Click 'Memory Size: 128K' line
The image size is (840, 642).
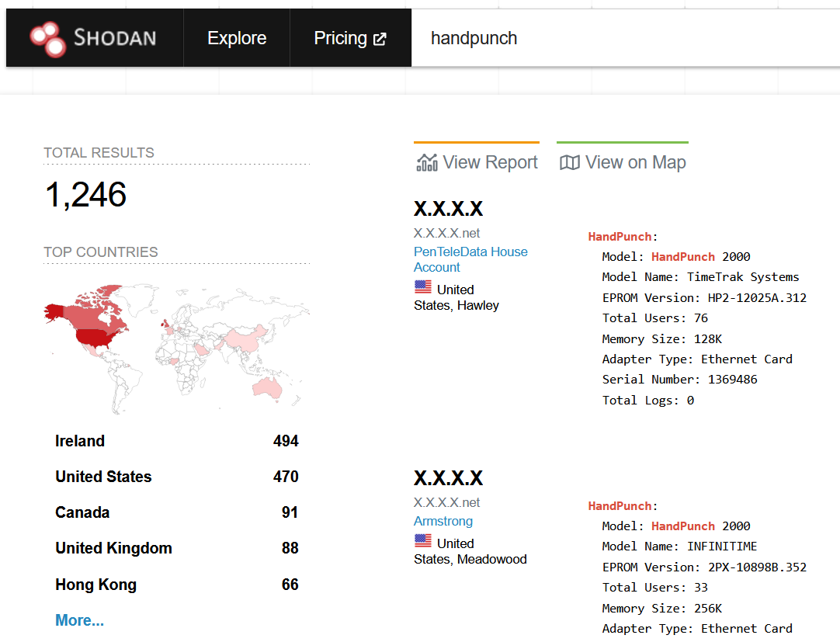pyautogui.click(x=661, y=339)
